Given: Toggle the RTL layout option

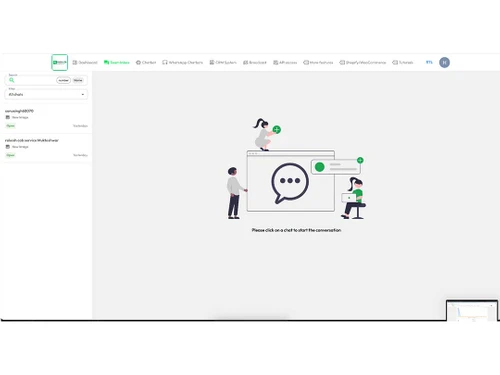Looking at the screenshot, I should point(429,62).
